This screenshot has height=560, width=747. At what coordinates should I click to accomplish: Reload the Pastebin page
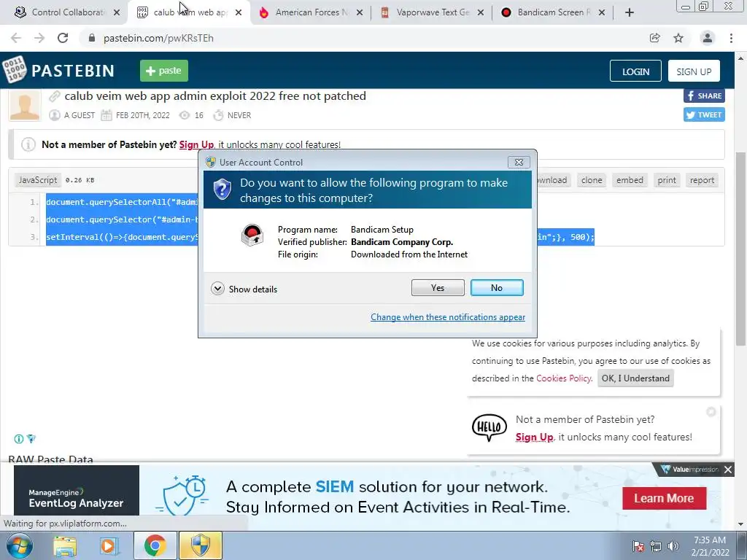[x=63, y=38]
